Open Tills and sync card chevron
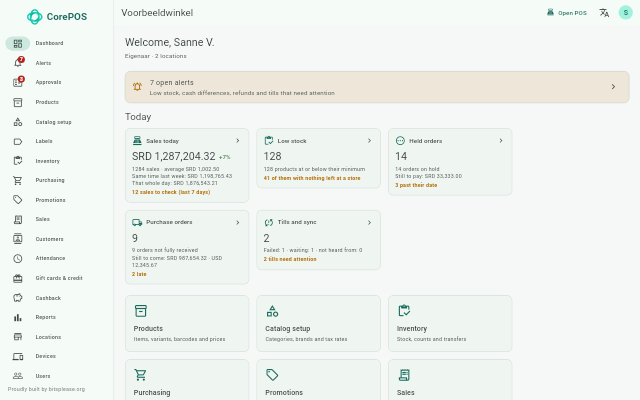This screenshot has width=640, height=400. pos(369,222)
